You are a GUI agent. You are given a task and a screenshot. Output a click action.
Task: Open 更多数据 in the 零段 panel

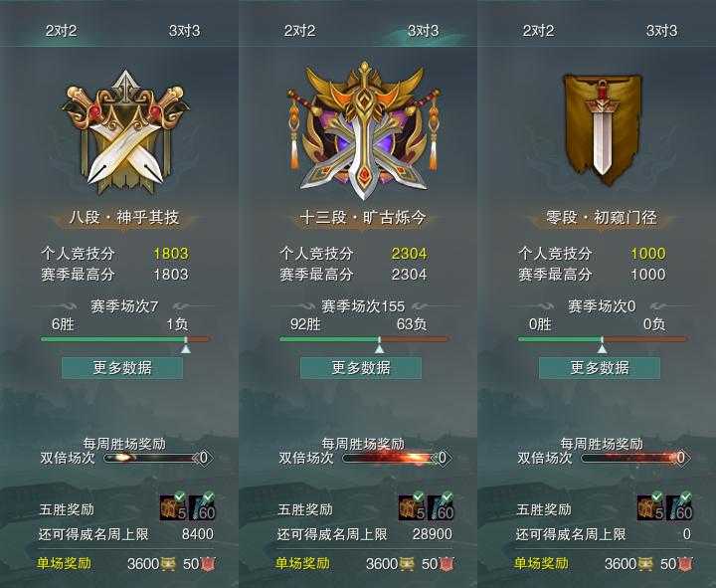tap(600, 368)
